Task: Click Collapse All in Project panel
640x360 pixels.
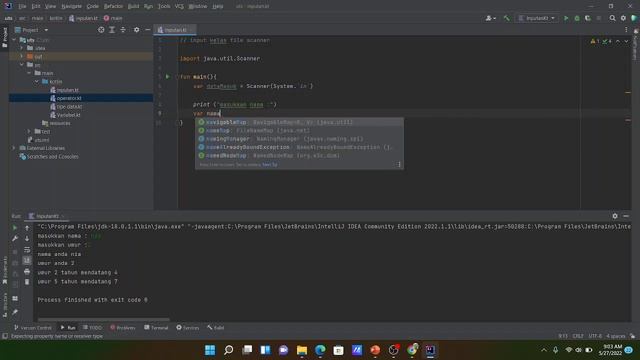Action: point(123,30)
